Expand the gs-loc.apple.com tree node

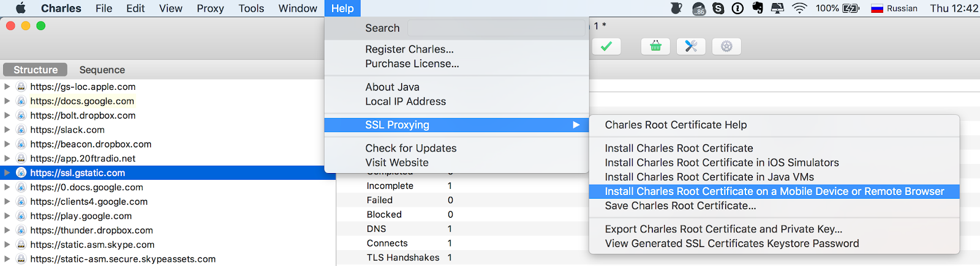coord(7,87)
